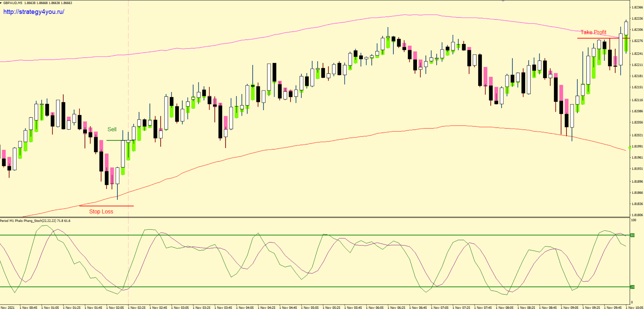This screenshot has width=644, height=309.
Task: Click the triangle beside GBPAUD,M5 title
Action: pyautogui.click(x=1, y=3)
